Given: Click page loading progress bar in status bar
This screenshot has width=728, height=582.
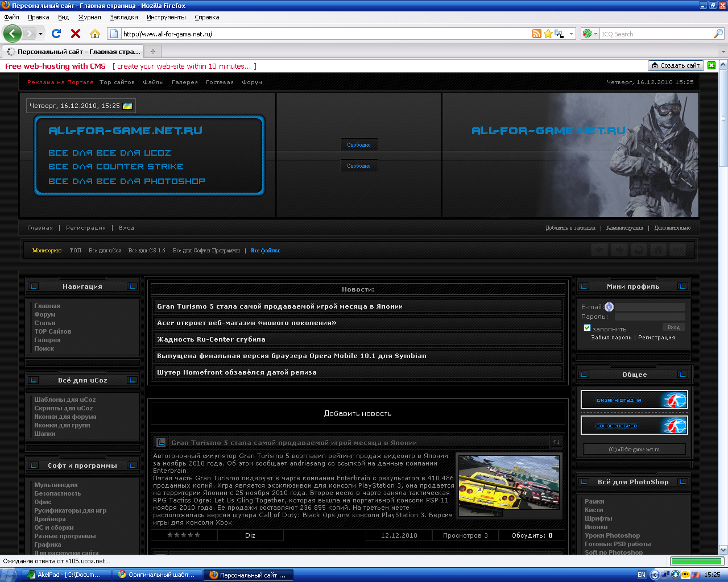Looking at the screenshot, I should pos(696,561).
